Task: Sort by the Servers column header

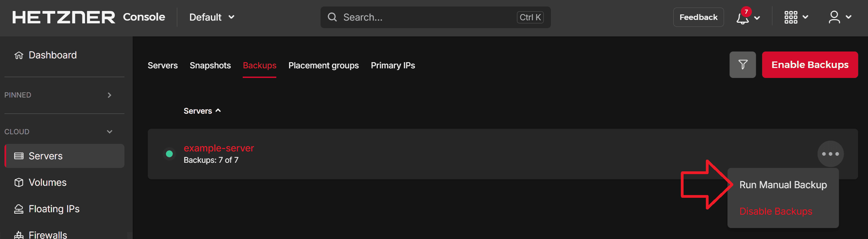Action: coord(202,111)
